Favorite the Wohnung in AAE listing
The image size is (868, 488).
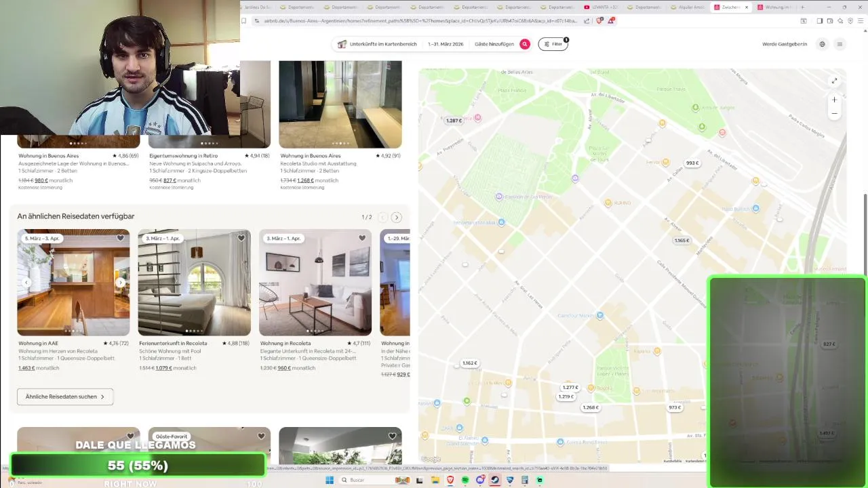[x=120, y=238]
